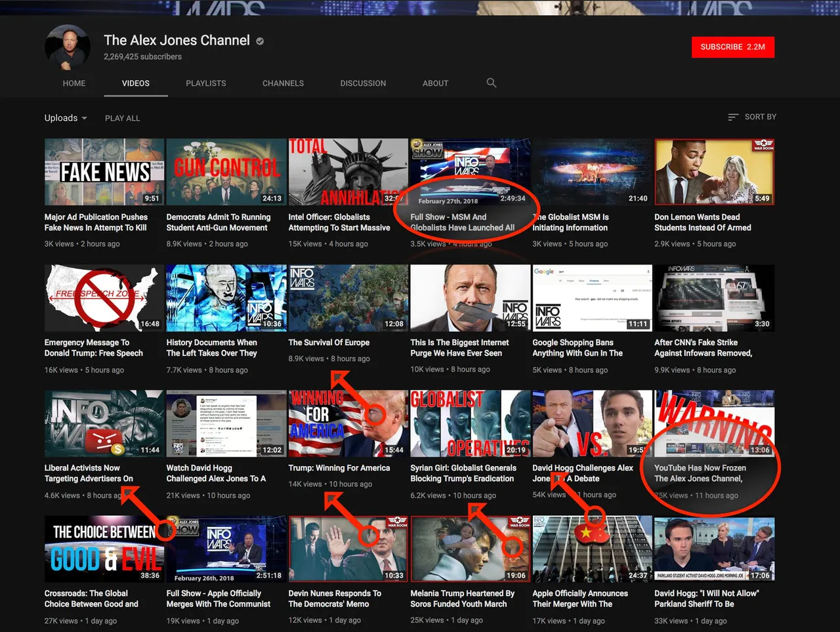Viewport: 840px width, 632px height.
Task: Open the 24:37 Apple merger thumbnail
Action: pyautogui.click(x=592, y=549)
